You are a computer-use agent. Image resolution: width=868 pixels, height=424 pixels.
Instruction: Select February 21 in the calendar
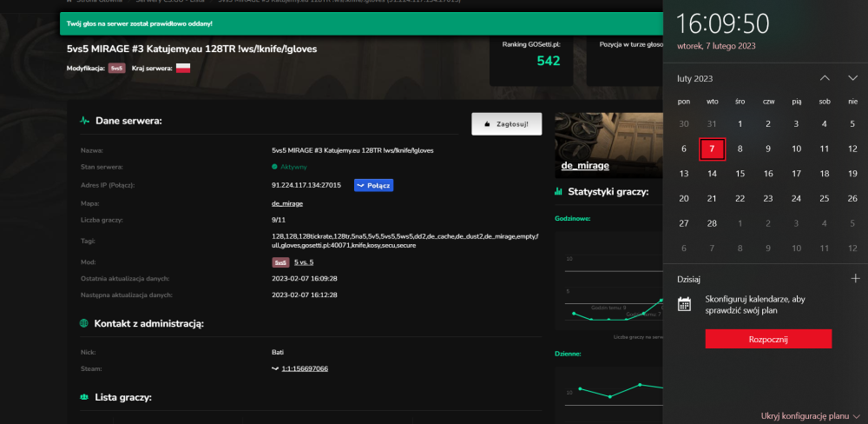(712, 198)
